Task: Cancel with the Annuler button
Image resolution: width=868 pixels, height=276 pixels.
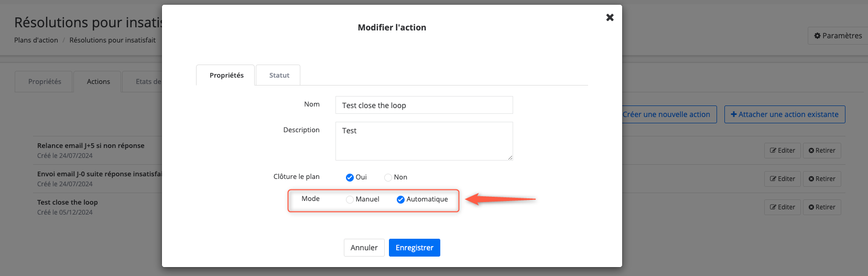Action: coord(364,248)
